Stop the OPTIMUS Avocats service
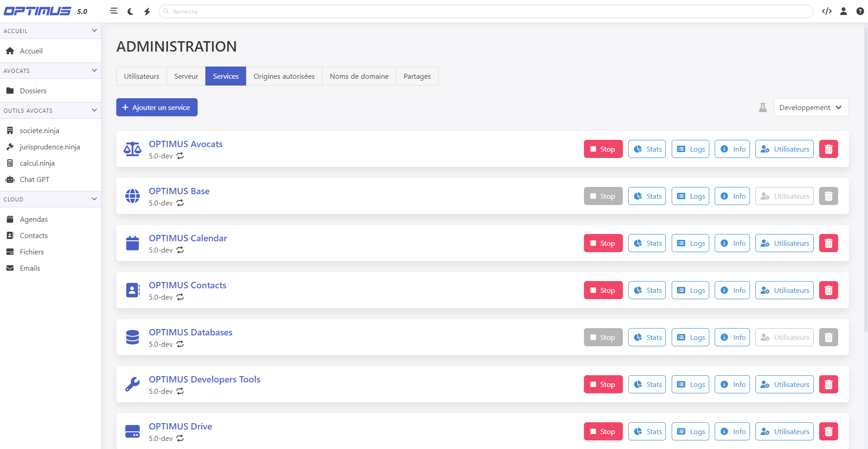This screenshot has height=449, width=868. coord(603,149)
